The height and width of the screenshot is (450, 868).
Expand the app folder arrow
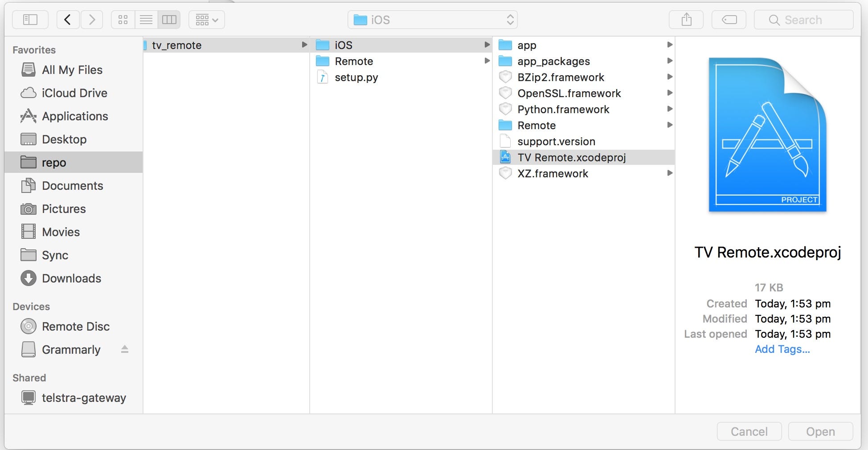(x=670, y=45)
